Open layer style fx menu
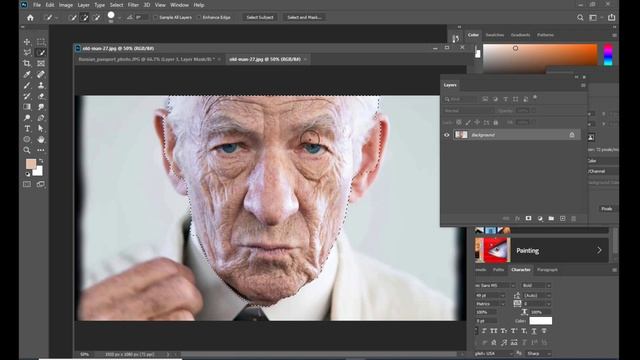The width and height of the screenshot is (640, 360). (517, 219)
